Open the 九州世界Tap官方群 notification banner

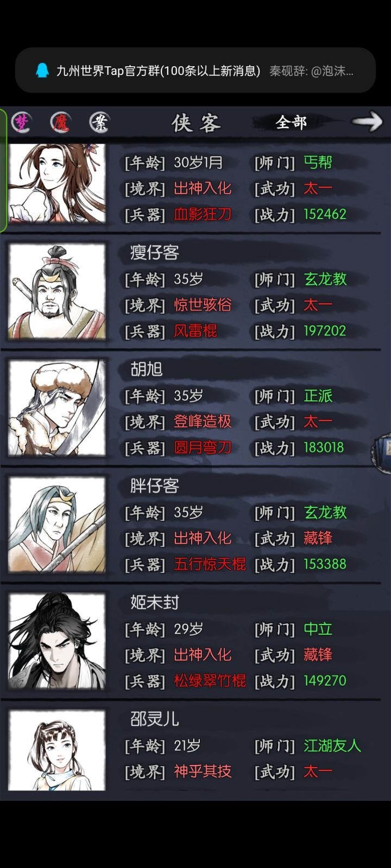(195, 71)
